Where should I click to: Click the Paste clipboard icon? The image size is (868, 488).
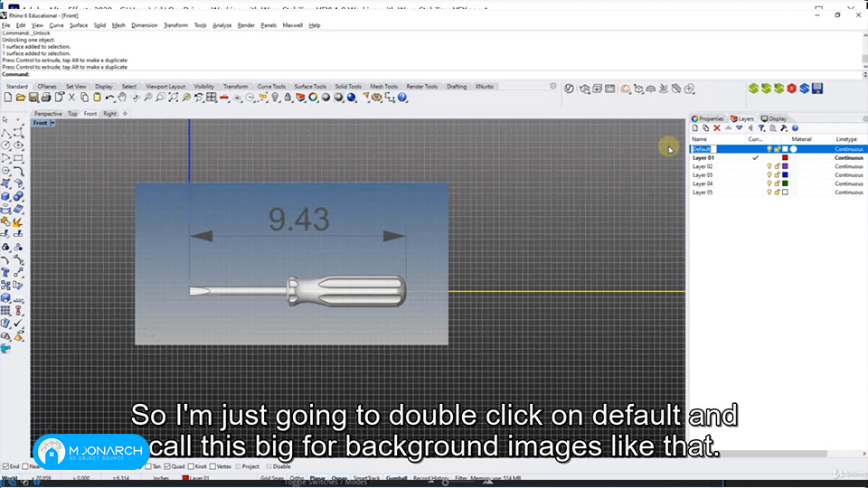[97, 98]
